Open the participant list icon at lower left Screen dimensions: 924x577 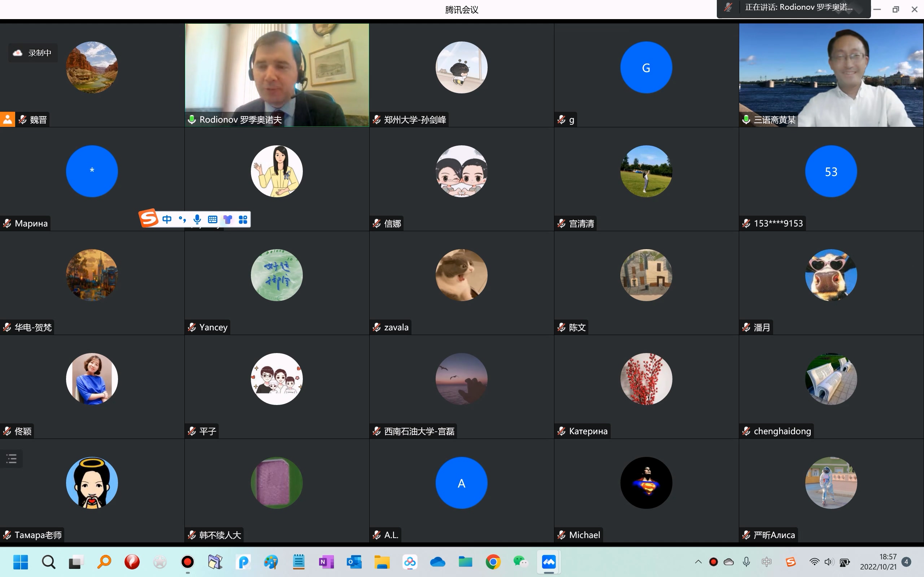(x=12, y=458)
